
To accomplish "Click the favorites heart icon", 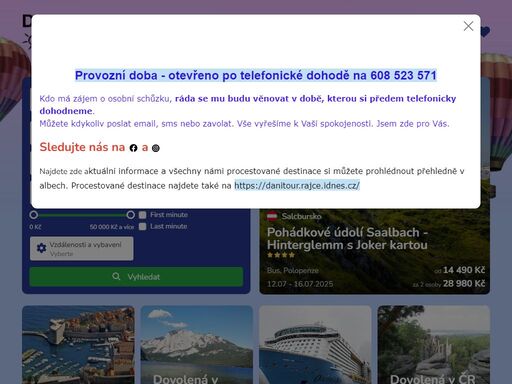I will [485, 32].
